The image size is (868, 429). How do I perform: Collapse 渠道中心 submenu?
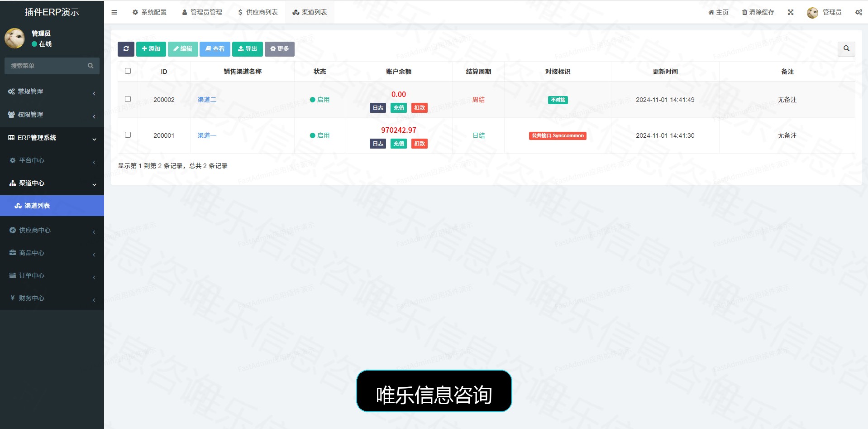pos(52,183)
